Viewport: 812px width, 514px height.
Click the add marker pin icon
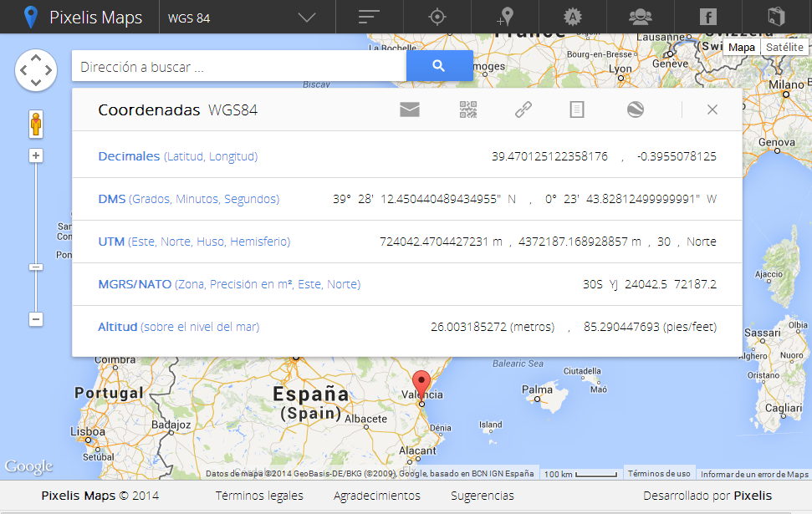tap(504, 17)
